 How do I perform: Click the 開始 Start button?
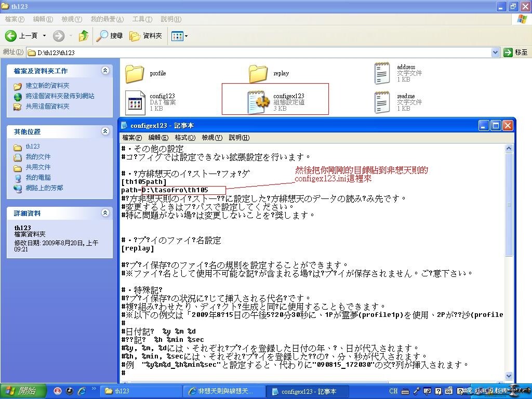21,391
